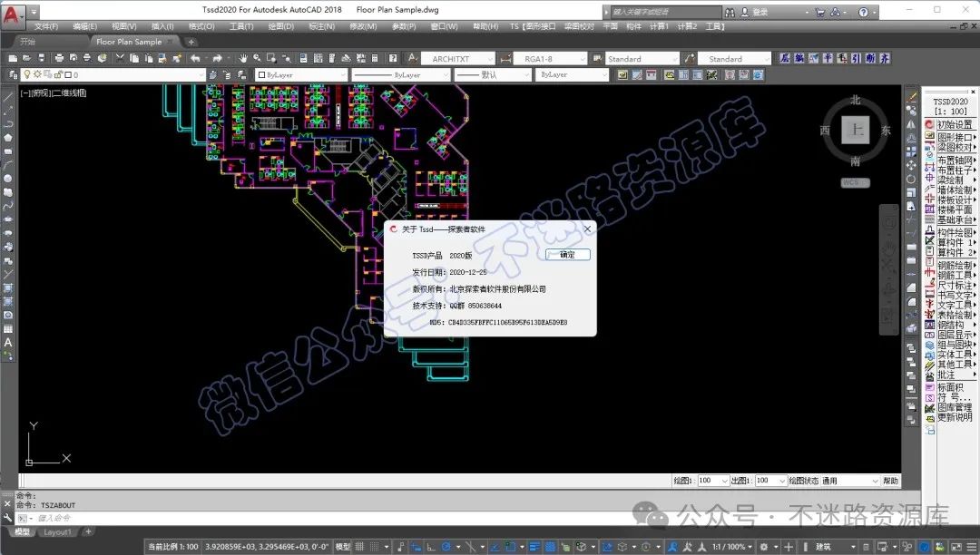Click the Plot printer toolbar icon
Viewport: 980px width, 555px height.
coord(59,58)
